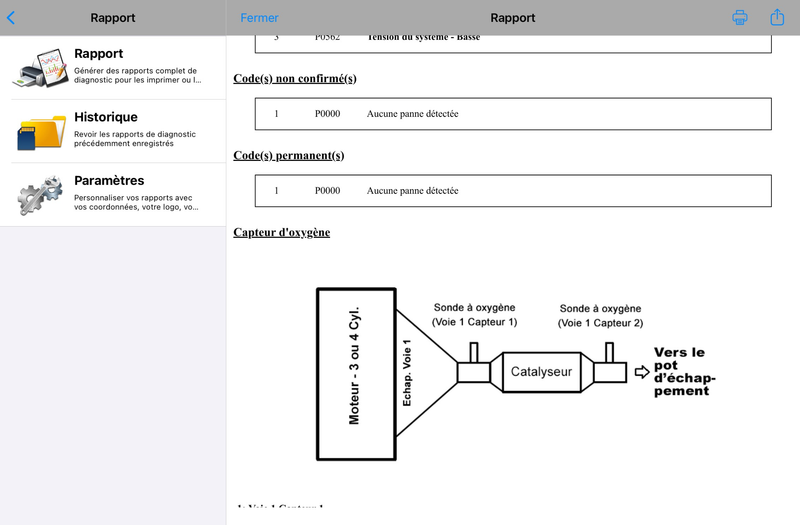Click the Catalyseur box in the diagram

(541, 371)
